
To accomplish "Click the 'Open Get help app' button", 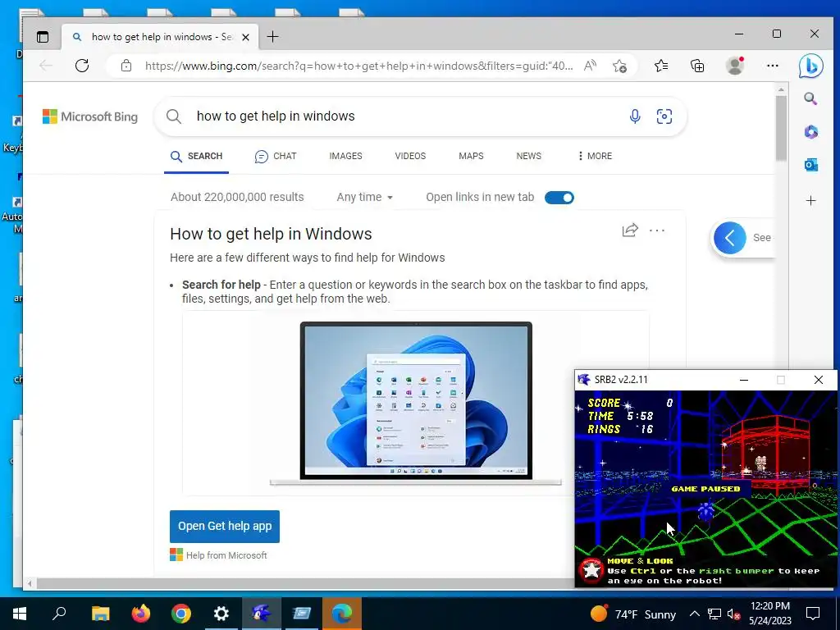I will 225,526.
